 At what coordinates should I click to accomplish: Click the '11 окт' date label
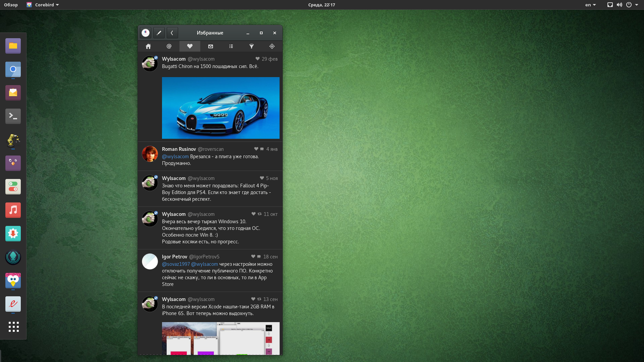click(x=270, y=214)
